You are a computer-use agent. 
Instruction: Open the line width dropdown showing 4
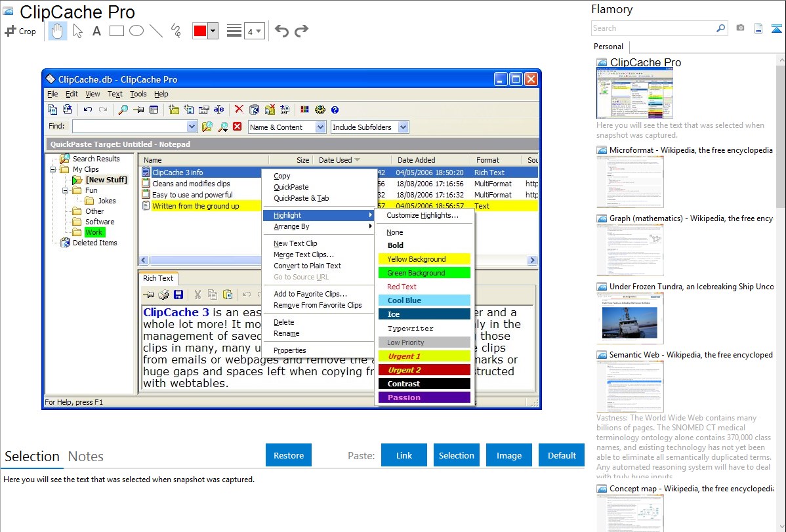click(255, 31)
